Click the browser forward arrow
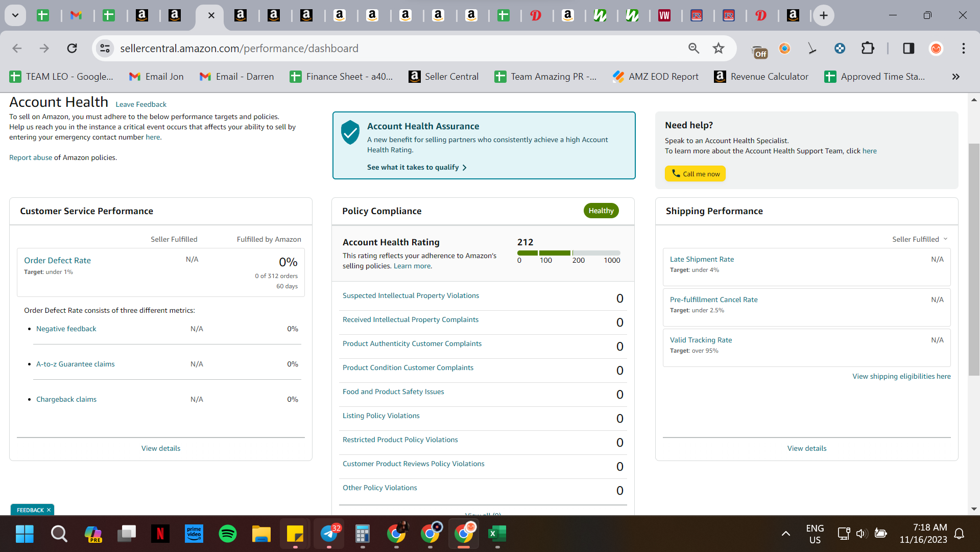This screenshot has width=980, height=552. click(44, 49)
